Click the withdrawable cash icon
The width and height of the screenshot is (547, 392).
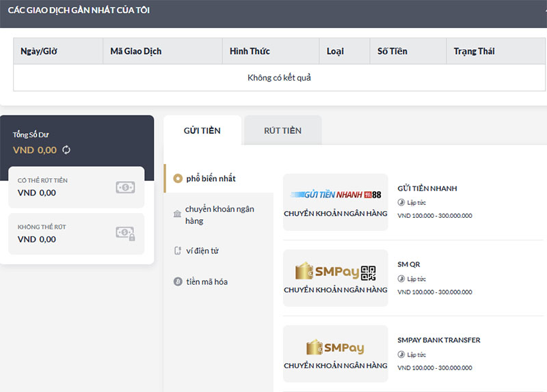(125, 187)
